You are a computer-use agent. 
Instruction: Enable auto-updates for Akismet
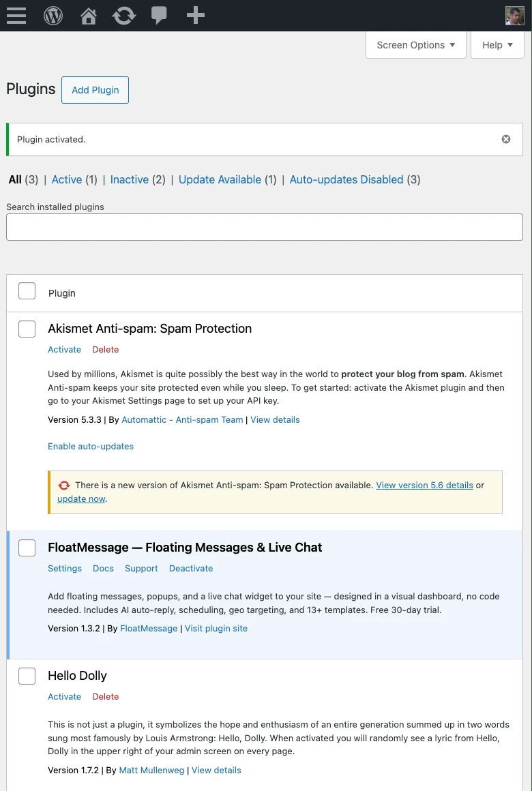[x=91, y=446]
